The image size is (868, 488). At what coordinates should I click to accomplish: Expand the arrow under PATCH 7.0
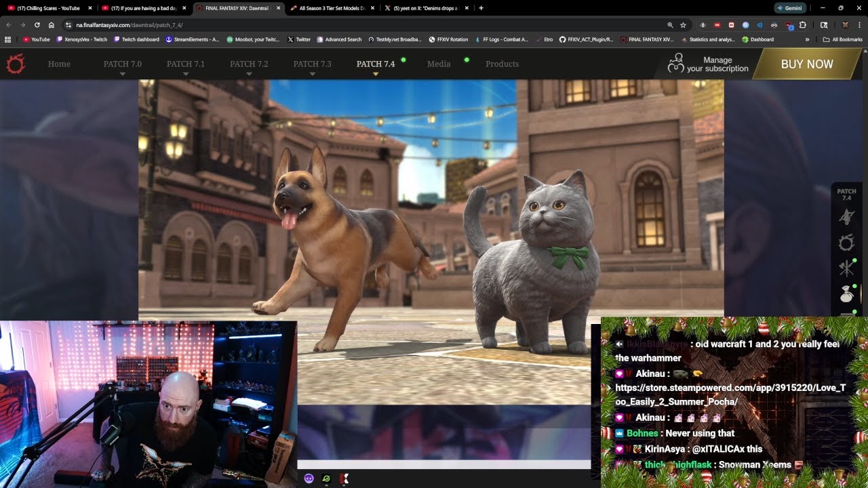(122, 74)
